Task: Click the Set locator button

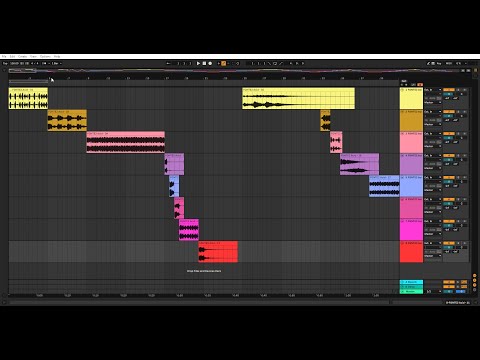Action: click(404, 81)
